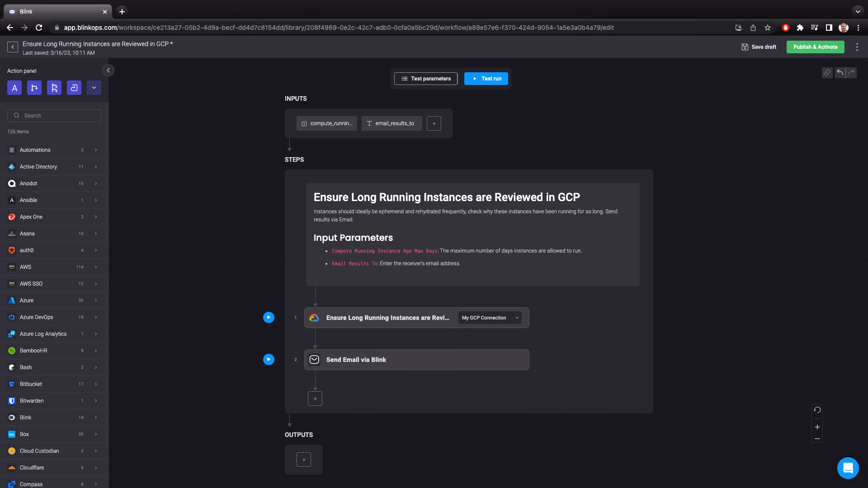The height and width of the screenshot is (488, 868).
Task: Open the browser profile avatar
Action: tap(844, 28)
